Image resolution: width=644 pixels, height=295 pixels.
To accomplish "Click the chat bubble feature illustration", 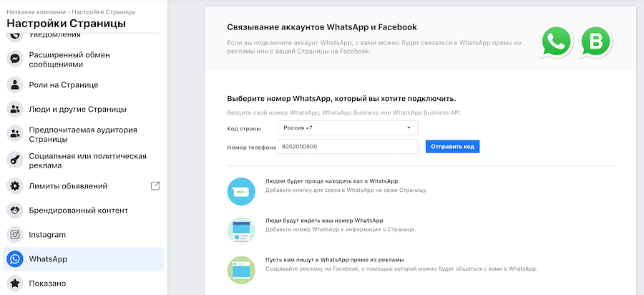I will click(x=241, y=191).
